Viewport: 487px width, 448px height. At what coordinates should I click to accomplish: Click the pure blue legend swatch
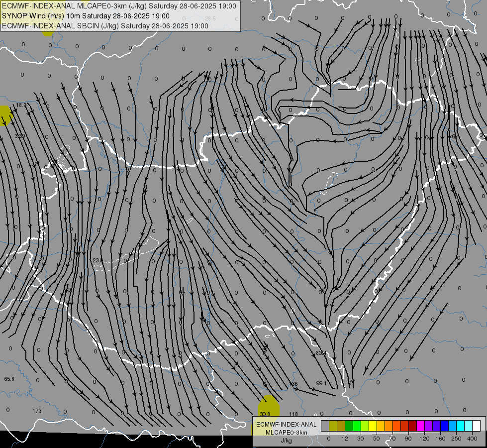[444, 426]
